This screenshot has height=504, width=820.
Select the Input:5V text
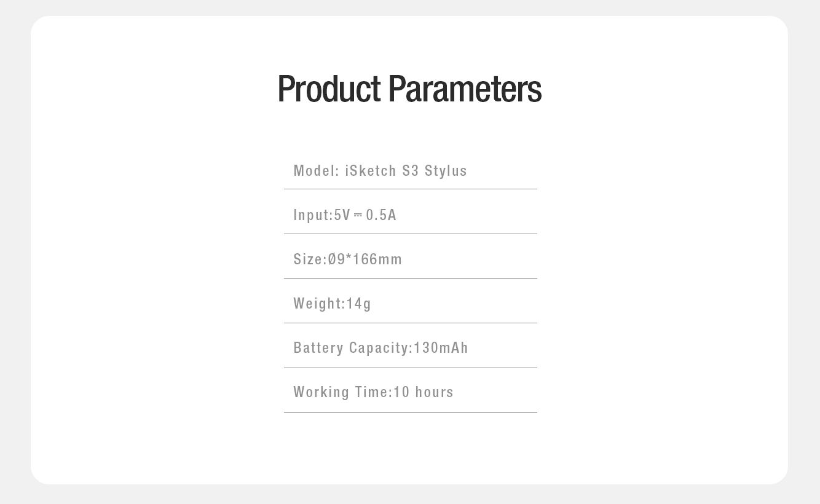coord(321,215)
